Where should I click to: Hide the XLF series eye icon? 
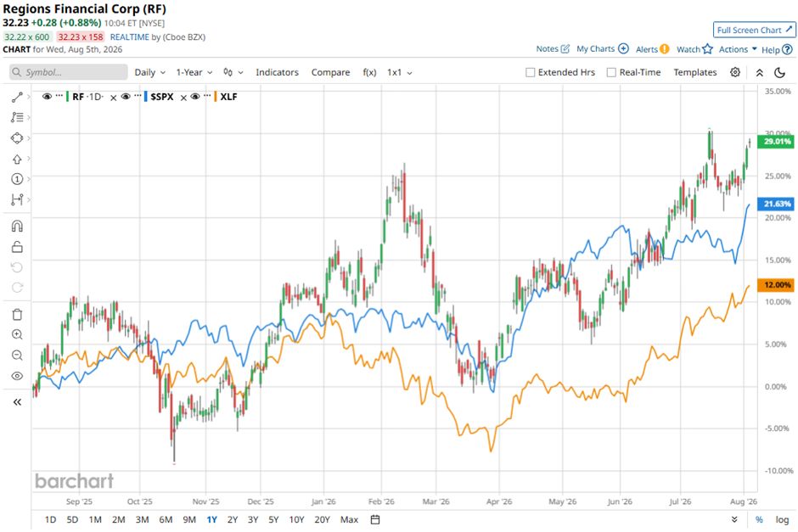[x=195, y=97]
